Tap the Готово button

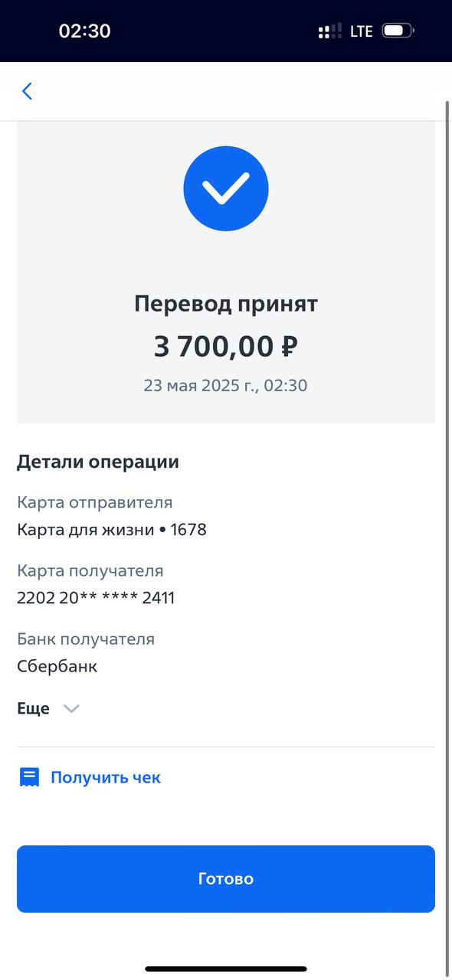tap(226, 879)
